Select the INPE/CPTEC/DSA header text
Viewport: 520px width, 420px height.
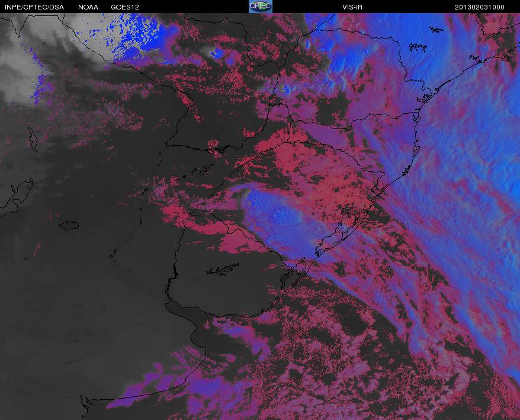point(34,7)
